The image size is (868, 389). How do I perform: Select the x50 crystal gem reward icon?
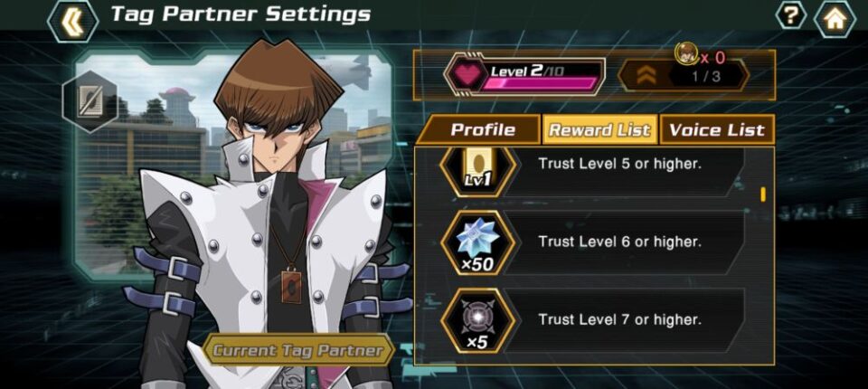[477, 242]
